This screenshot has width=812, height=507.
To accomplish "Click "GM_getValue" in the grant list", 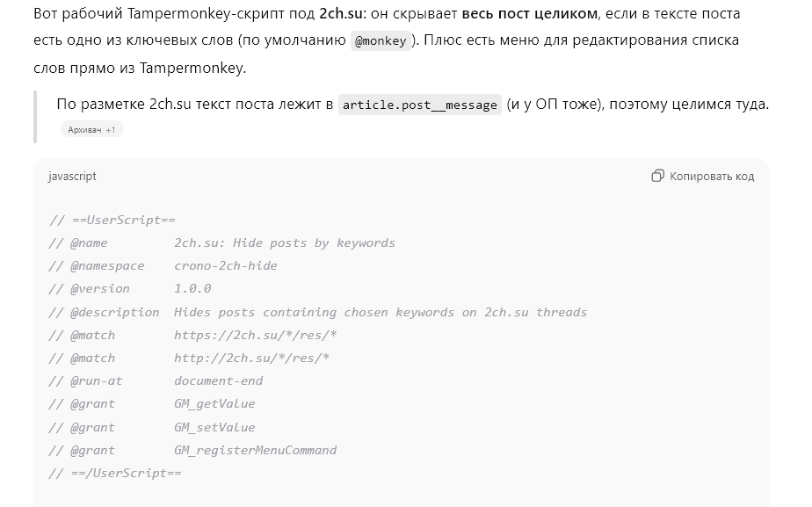I will click(x=214, y=403).
